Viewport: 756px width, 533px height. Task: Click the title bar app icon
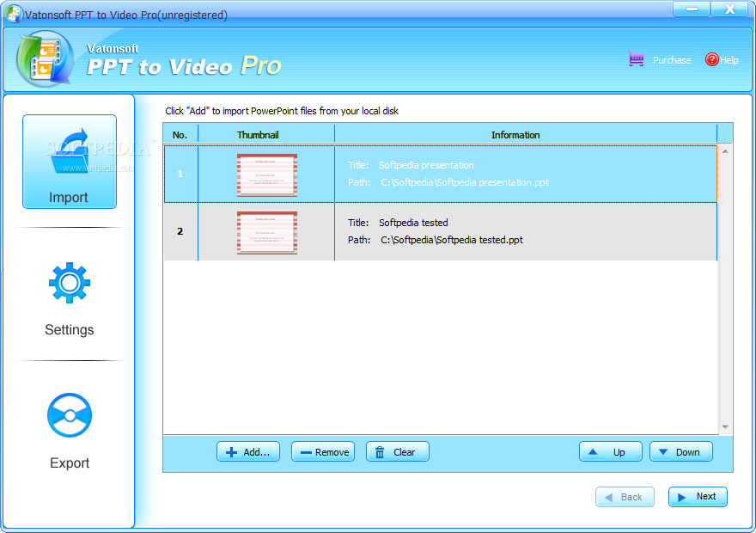[x=14, y=14]
